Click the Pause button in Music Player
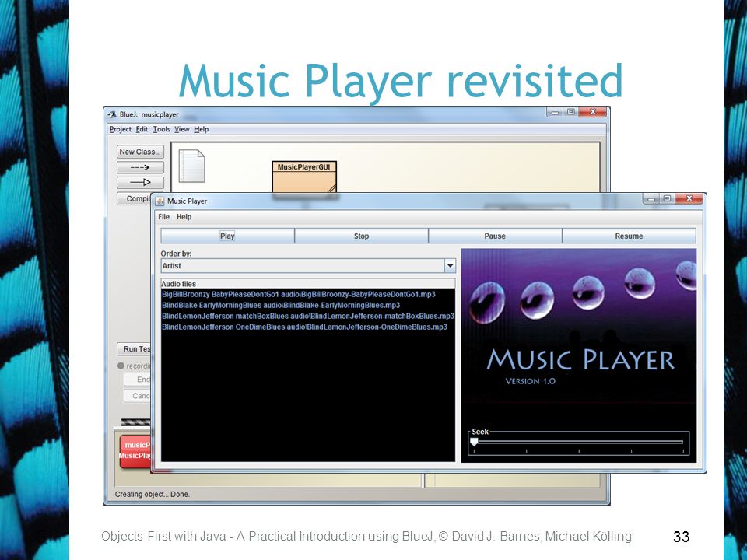747x560 pixels. 495,236
